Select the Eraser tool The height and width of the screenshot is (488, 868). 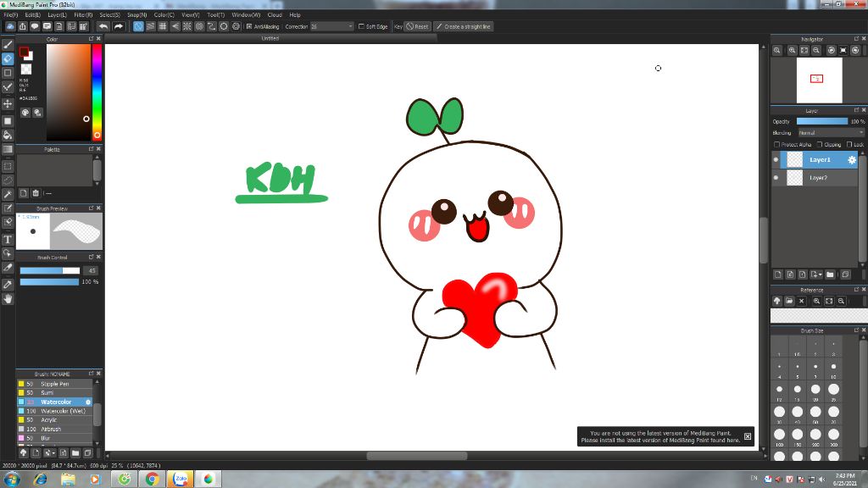8,58
